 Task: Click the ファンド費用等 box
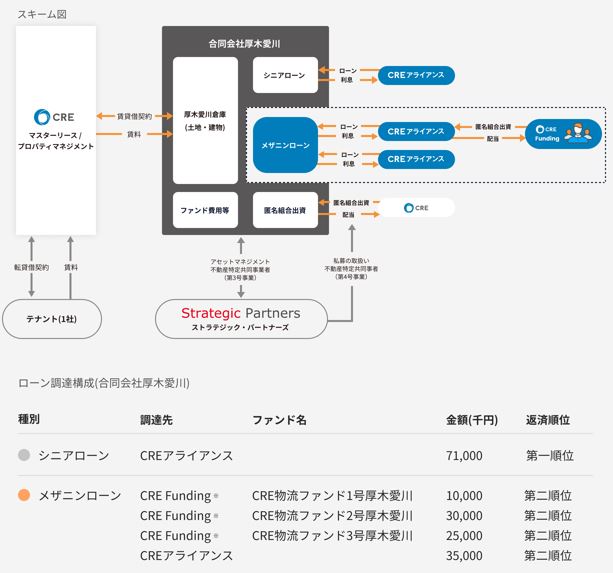pos(205,210)
